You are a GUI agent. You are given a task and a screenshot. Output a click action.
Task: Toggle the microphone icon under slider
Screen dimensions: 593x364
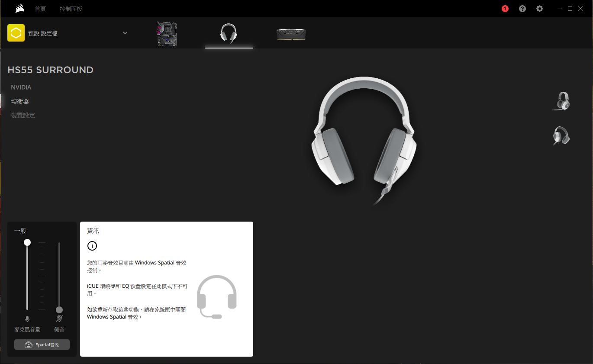27,319
